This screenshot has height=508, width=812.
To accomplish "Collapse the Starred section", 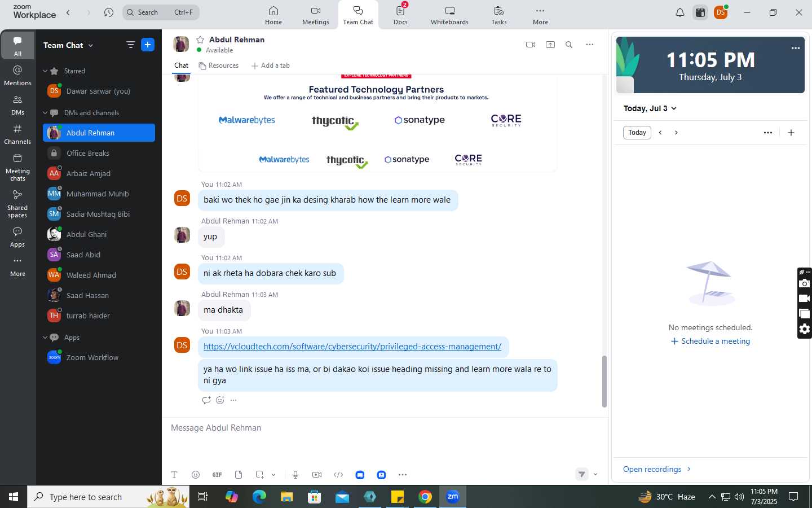I will click(45, 71).
